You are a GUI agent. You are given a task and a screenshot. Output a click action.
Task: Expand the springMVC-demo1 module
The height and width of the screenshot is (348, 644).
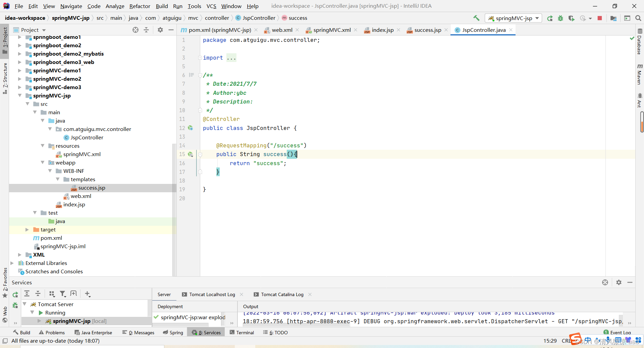19,70
